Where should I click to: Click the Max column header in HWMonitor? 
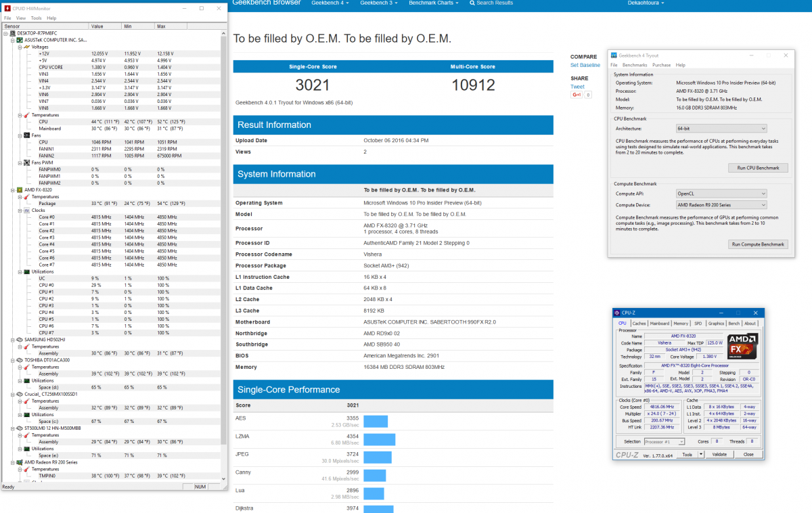point(171,26)
